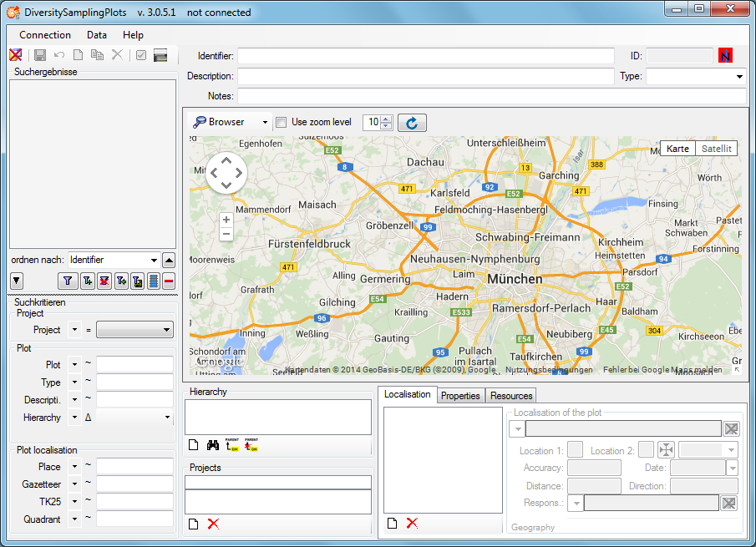756x547 pixels.
Task: Click the Quadrant search criterion field
Action: 134,519
